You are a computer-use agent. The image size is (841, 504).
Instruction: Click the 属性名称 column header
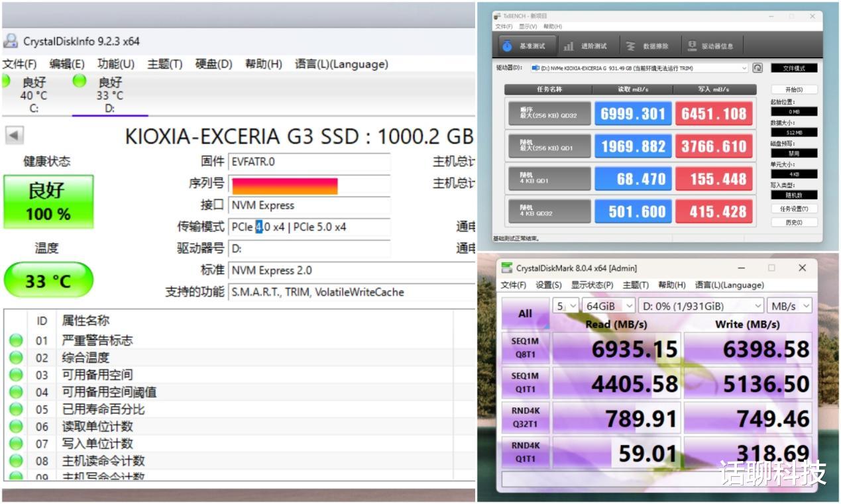tap(85, 321)
